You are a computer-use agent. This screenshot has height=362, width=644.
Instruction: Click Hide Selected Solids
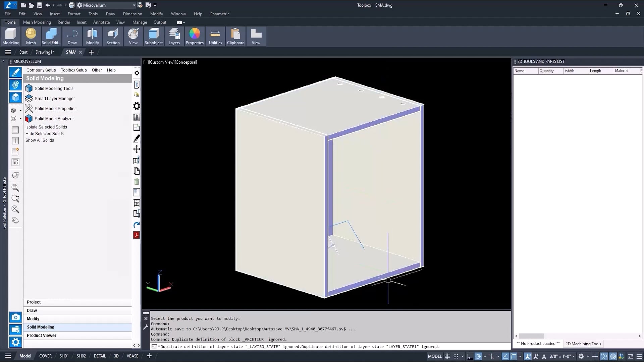(44, 133)
